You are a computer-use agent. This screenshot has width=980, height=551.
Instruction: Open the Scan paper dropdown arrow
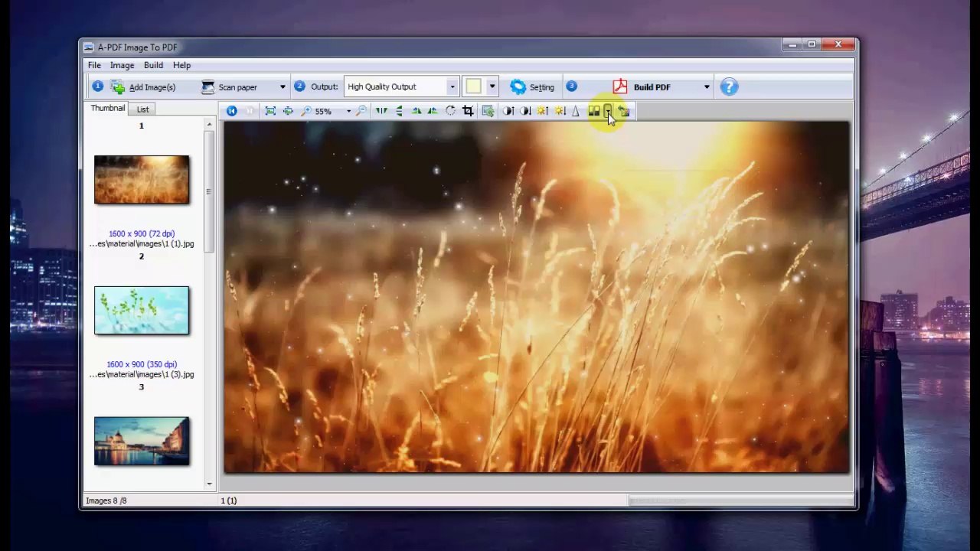click(283, 87)
